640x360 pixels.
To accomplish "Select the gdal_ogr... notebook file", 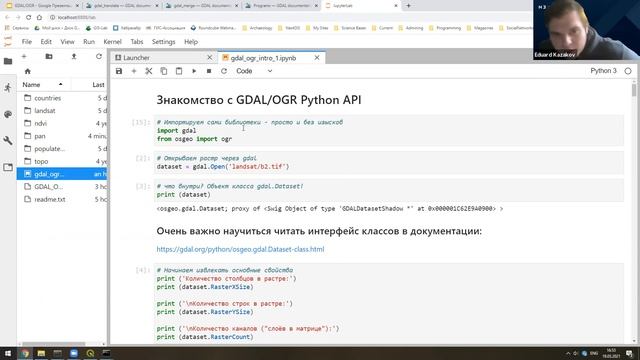I will 62,174.
